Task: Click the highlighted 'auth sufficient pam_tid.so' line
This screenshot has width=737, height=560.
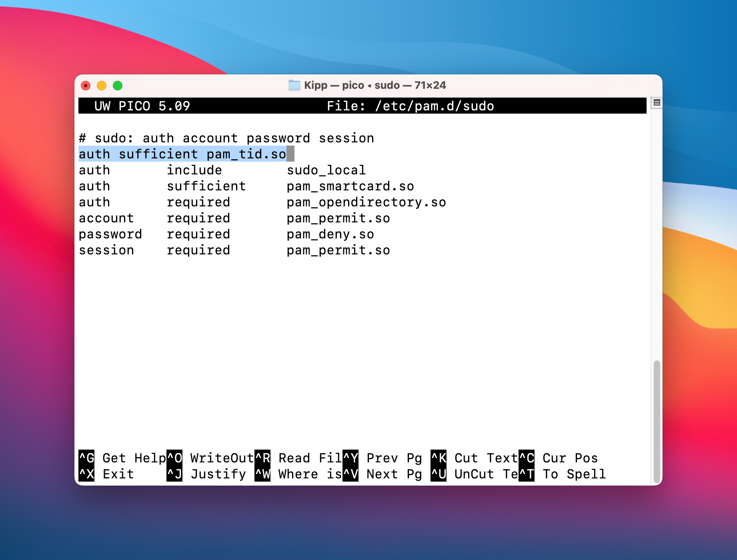Action: (x=182, y=154)
